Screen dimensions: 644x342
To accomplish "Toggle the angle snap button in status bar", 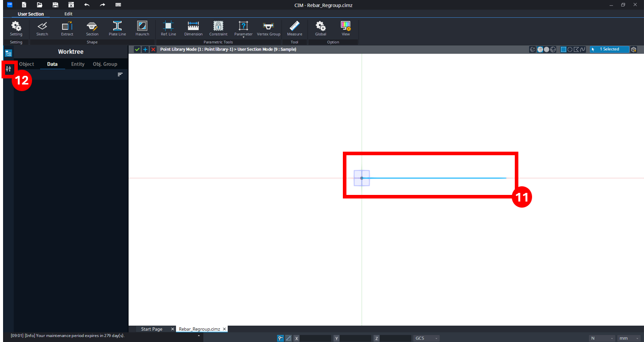I will [x=288, y=338].
